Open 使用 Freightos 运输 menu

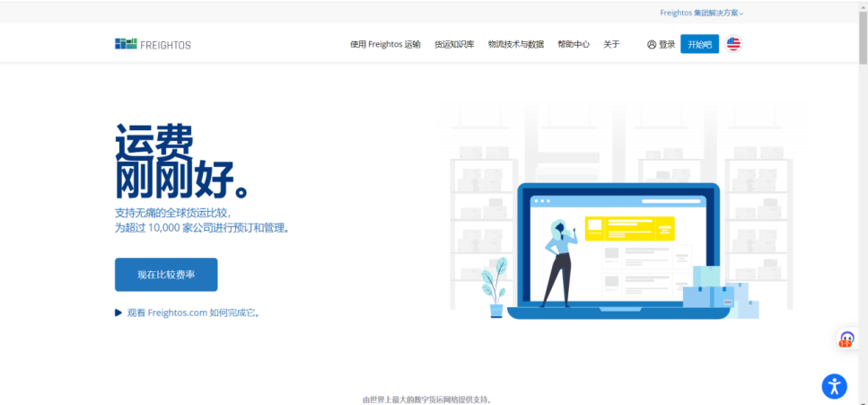[x=385, y=44]
